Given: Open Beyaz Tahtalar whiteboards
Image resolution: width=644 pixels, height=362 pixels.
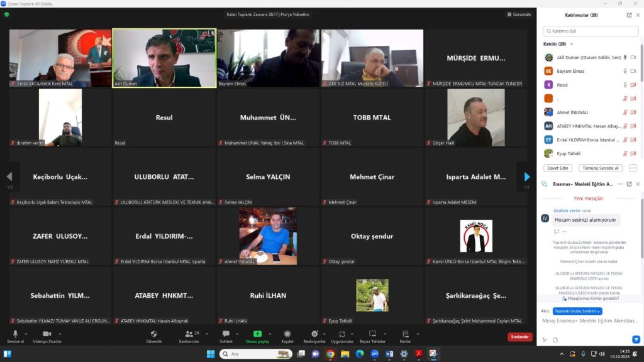Looking at the screenshot, I should pos(372,337).
